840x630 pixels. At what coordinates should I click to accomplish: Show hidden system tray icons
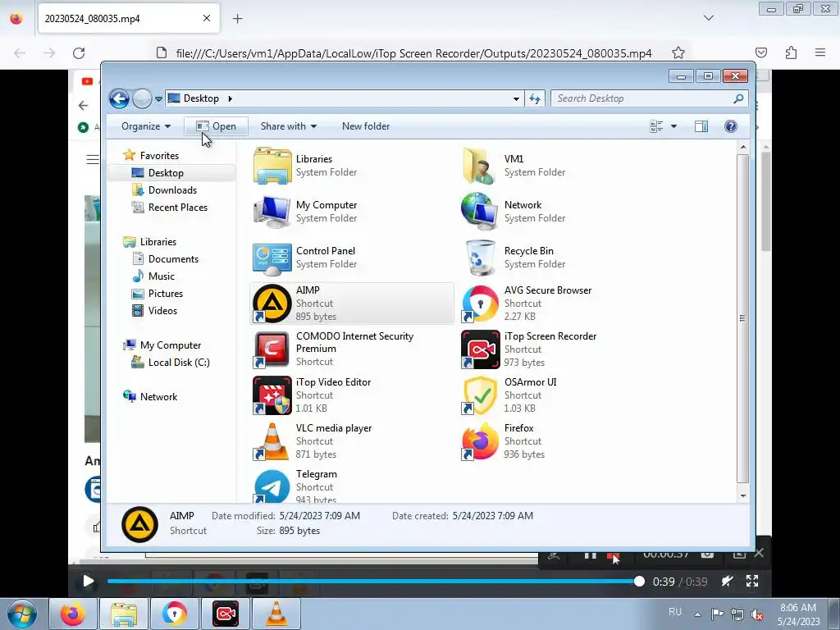click(697, 614)
